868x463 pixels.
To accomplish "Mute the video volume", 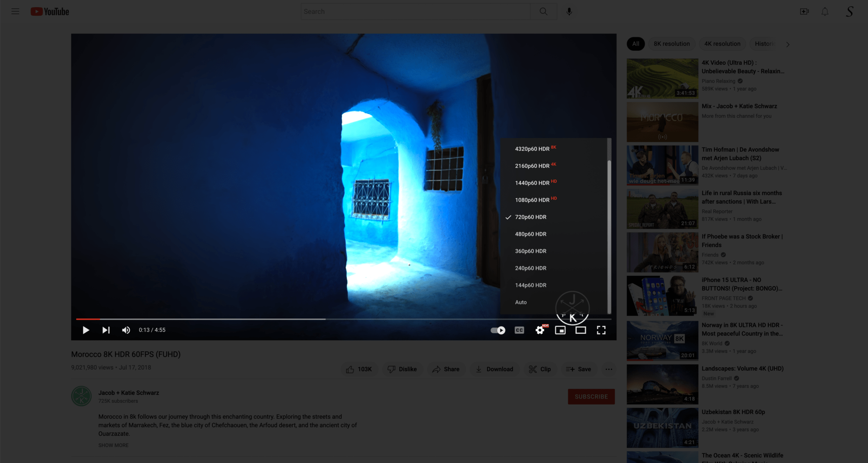I will coord(126,330).
